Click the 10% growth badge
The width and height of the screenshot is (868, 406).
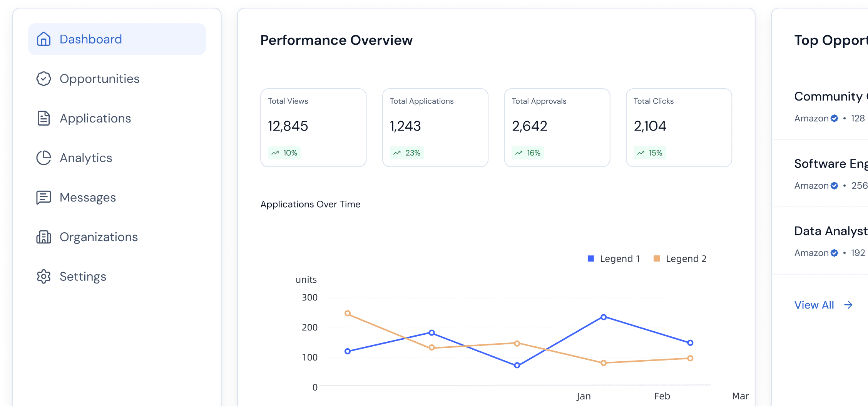pos(284,153)
